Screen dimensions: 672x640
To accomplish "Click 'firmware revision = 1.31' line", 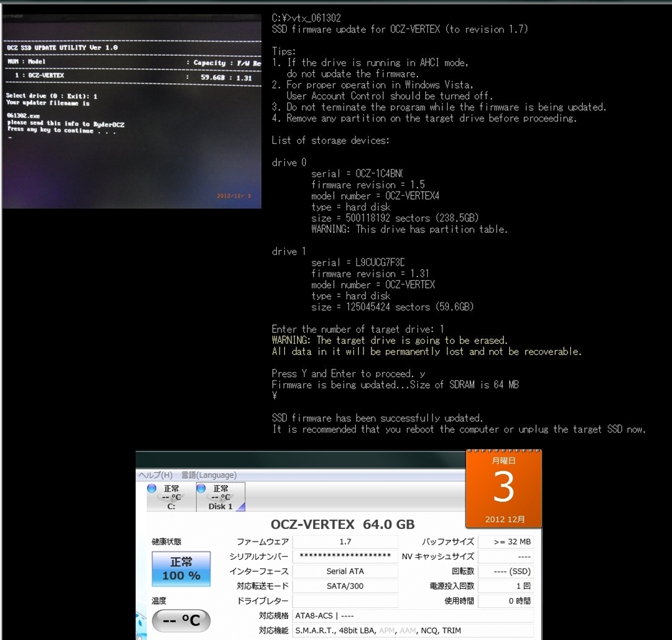I will [x=370, y=274].
